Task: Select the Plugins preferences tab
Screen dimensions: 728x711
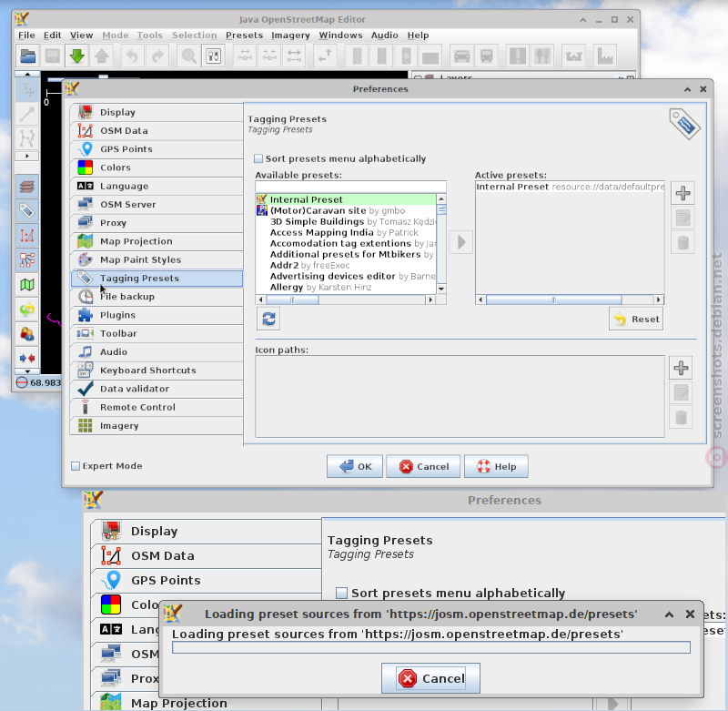Action: (157, 315)
